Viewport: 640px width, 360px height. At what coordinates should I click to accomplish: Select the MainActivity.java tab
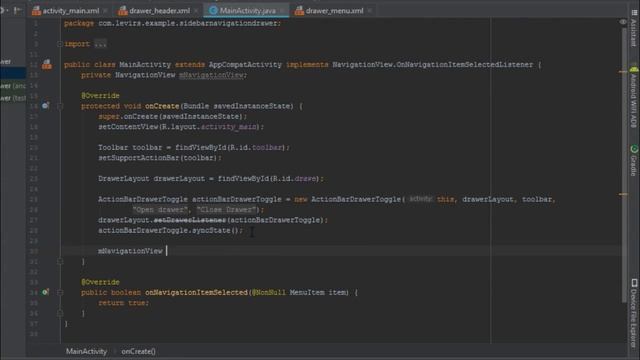pos(247,11)
